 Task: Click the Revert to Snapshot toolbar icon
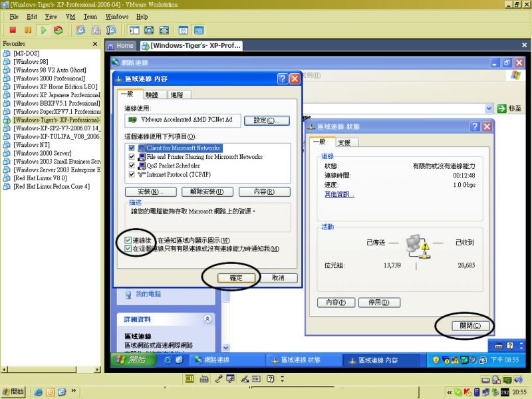pyautogui.click(x=96, y=30)
